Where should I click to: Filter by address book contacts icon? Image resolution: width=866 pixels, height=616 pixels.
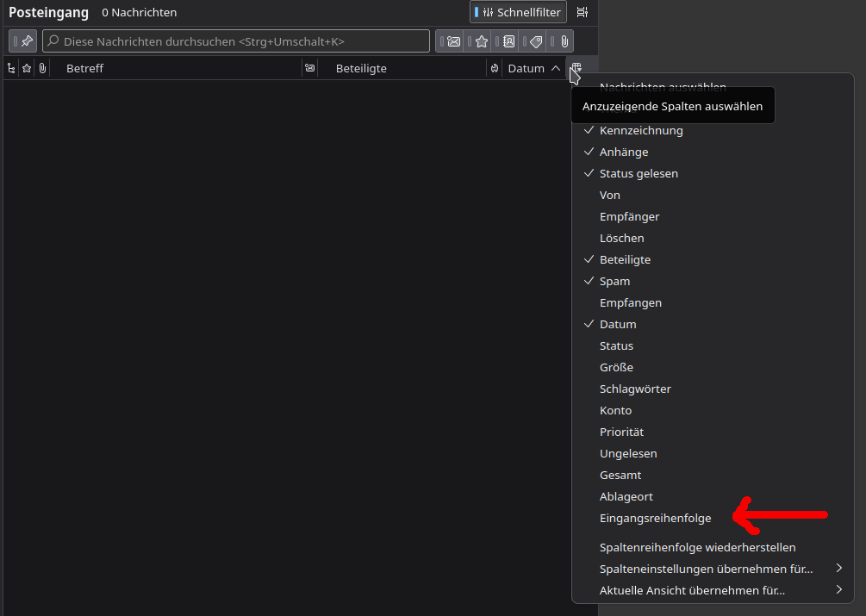click(508, 41)
